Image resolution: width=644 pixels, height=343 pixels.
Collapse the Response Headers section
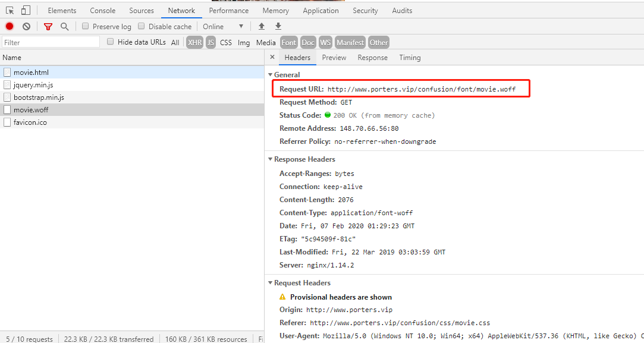click(270, 159)
